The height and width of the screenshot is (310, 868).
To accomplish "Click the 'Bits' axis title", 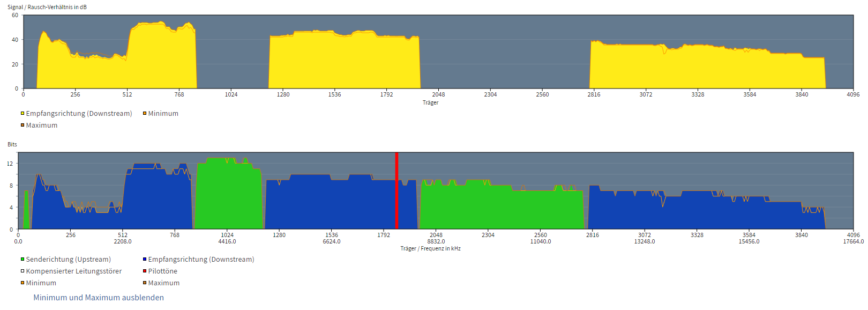I will 12,144.
